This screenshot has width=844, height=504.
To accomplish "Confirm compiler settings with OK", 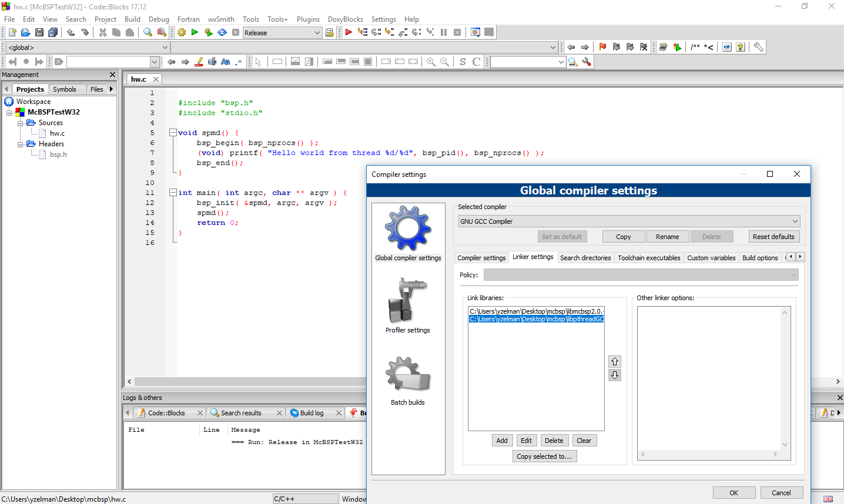I will pos(734,493).
